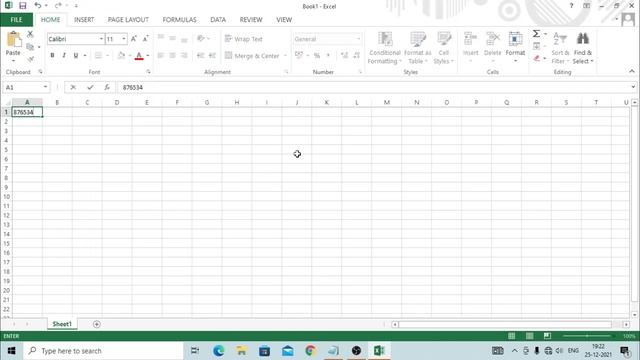Image resolution: width=640 pixels, height=360 pixels.
Task: Click the horizontal scrollbar
Action: point(505,324)
